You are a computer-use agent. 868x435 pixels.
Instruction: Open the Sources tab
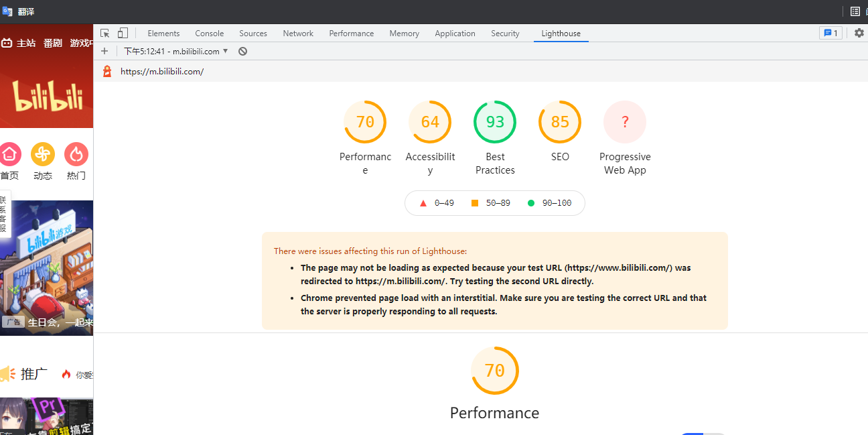(253, 34)
